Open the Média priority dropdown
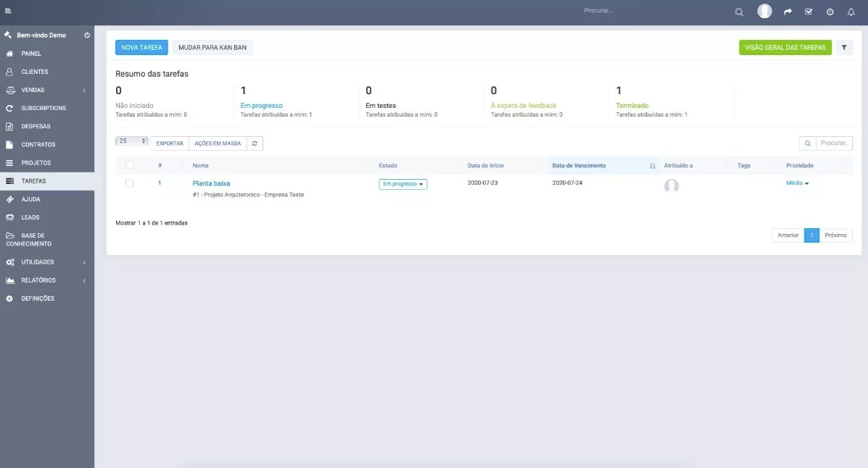Screen dimensions: 868x468 pyautogui.click(x=797, y=183)
